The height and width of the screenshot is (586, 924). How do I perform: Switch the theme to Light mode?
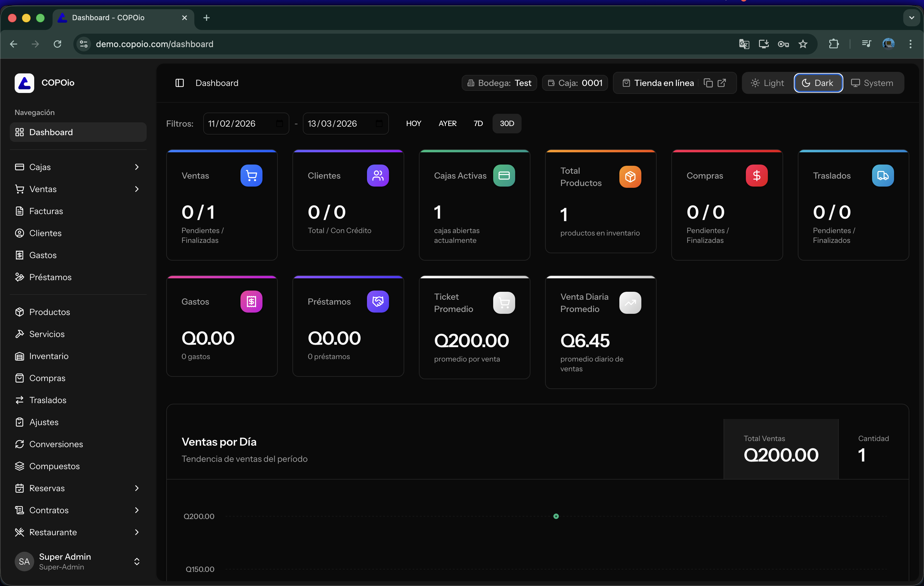(x=766, y=83)
